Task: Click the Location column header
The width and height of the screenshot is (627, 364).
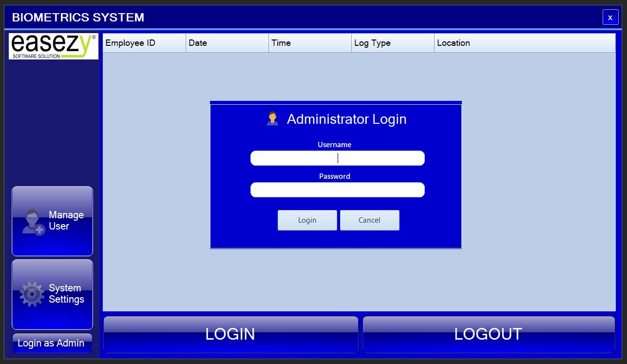Action: pyautogui.click(x=525, y=43)
